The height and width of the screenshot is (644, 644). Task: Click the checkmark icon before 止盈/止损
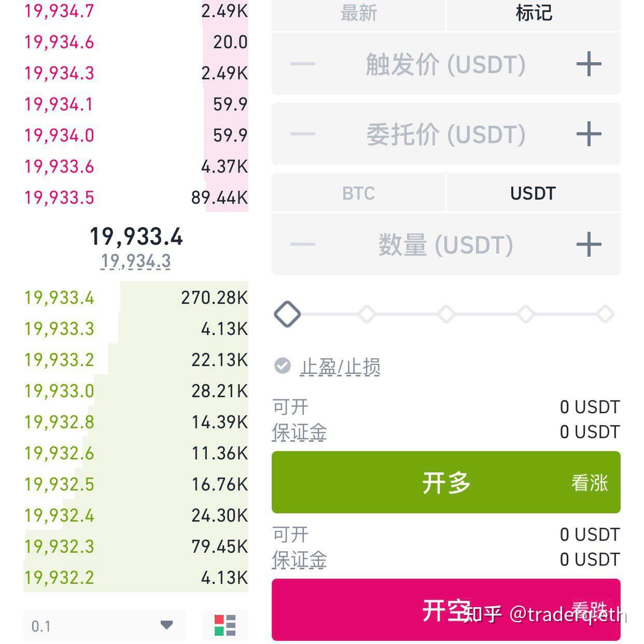[282, 367]
